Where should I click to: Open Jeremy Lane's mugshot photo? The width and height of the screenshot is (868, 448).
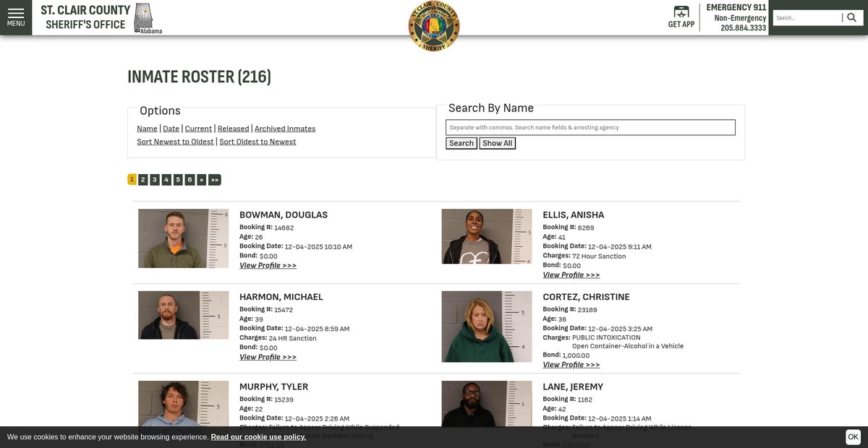click(487, 403)
